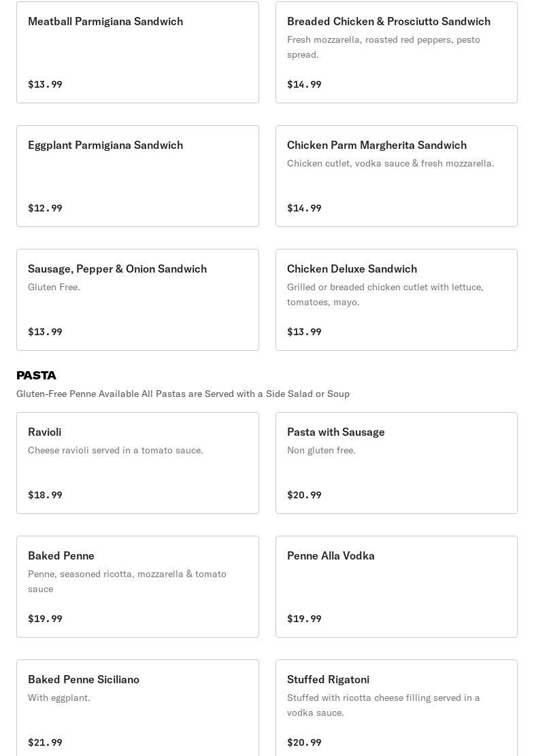Add Chicken Parm Margherita Sandwich

point(396,176)
